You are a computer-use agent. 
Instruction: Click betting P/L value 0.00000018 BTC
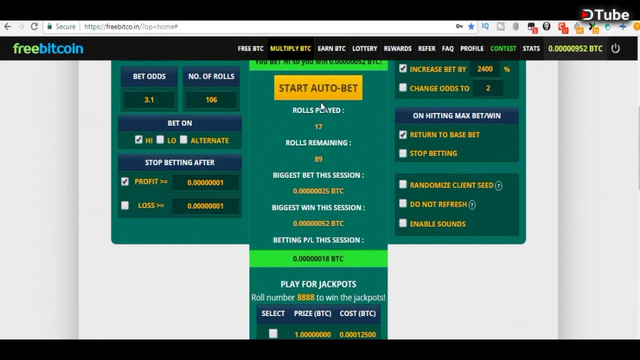[318, 259]
